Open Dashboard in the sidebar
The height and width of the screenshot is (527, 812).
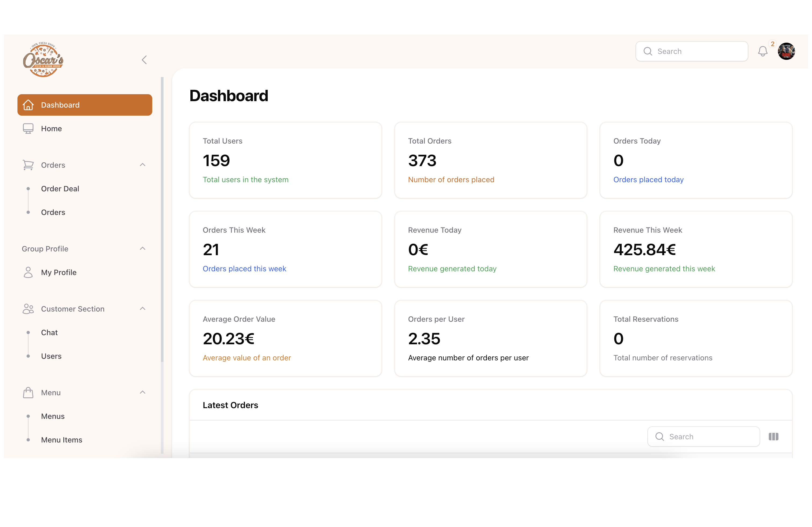click(x=85, y=105)
